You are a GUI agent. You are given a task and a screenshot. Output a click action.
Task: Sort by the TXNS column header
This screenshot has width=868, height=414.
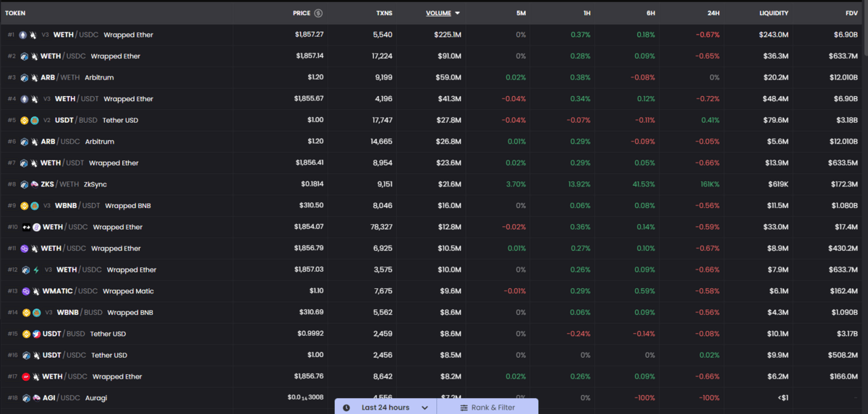click(x=384, y=13)
